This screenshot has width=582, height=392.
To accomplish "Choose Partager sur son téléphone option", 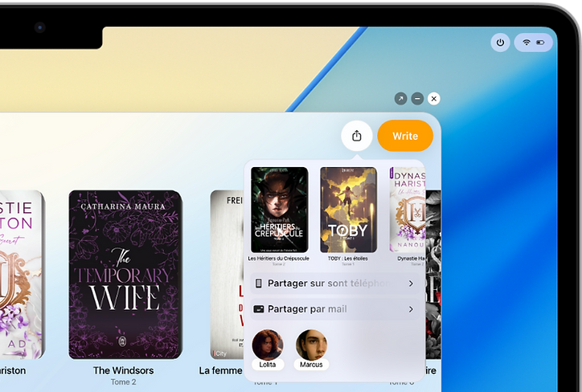I will [x=334, y=284].
